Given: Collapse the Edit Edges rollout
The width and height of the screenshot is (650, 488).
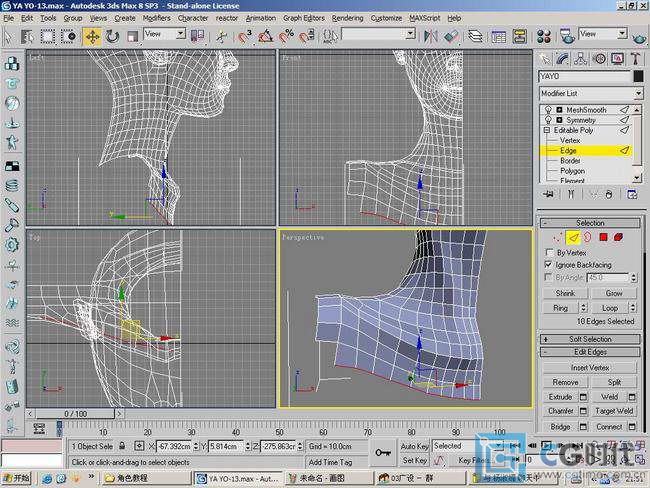Looking at the screenshot, I should [x=590, y=352].
